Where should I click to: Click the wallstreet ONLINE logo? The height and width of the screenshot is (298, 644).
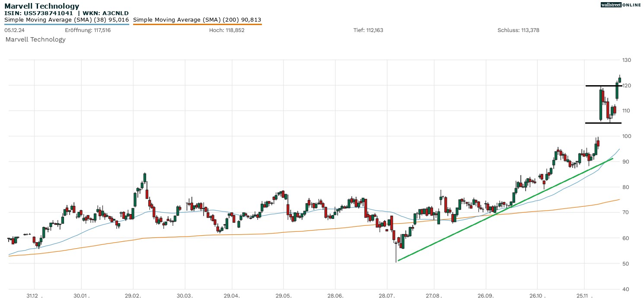tap(621, 5)
